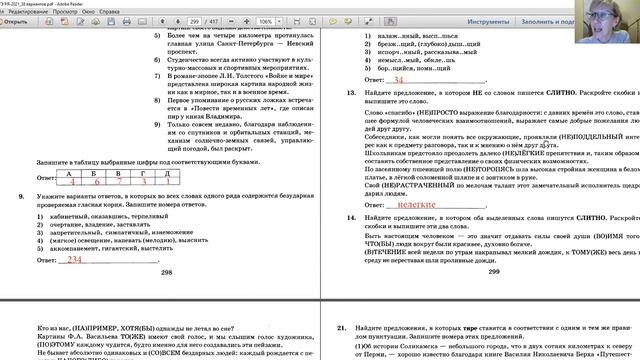Screen dimensions: 640x360
Task: Open the Редактирование menu
Action: [28, 12]
